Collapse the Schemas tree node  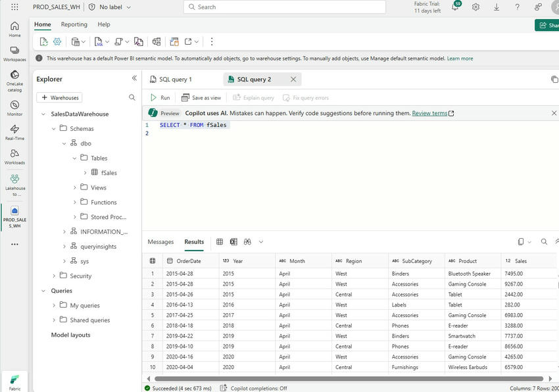[x=54, y=129]
